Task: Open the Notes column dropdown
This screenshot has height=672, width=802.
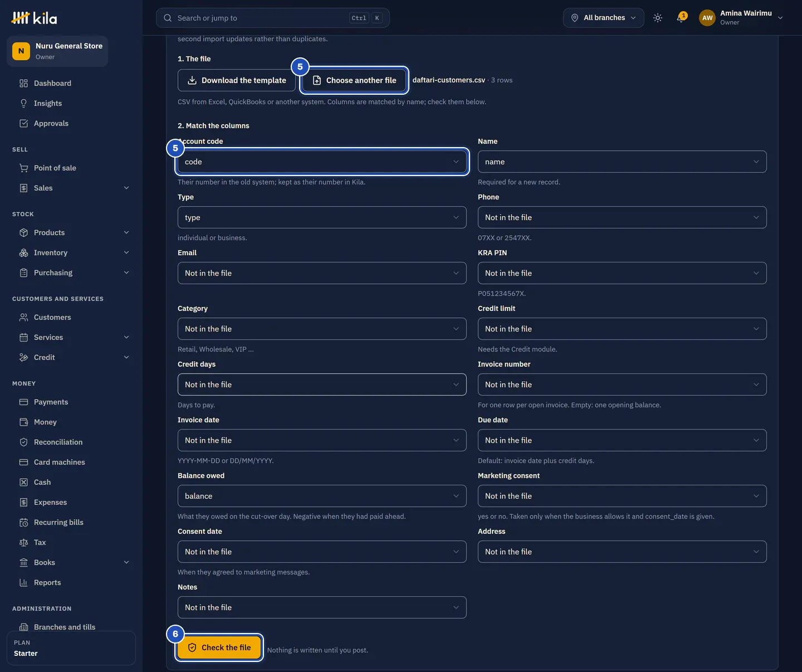Action: (322, 607)
